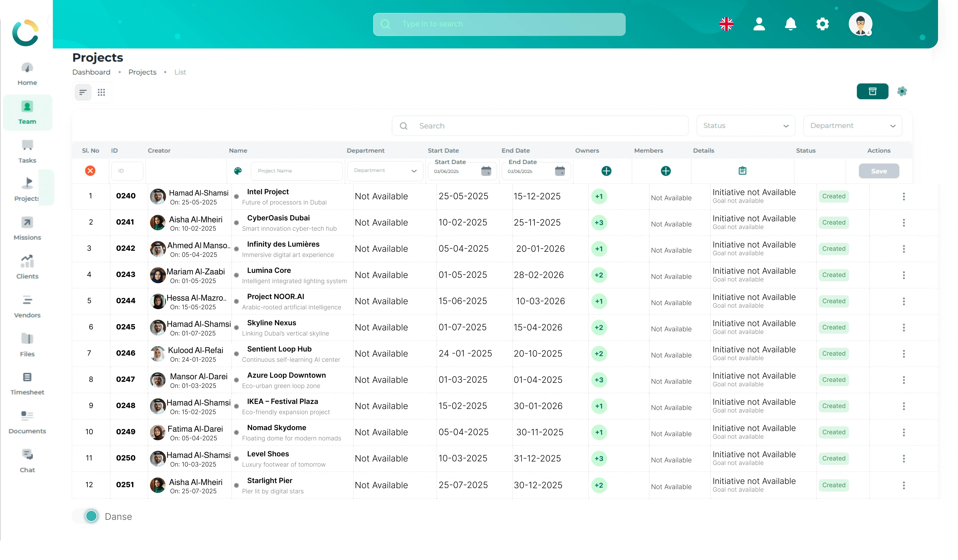Click the color palette icon
This screenshot has width=958, height=560.
pos(238,171)
